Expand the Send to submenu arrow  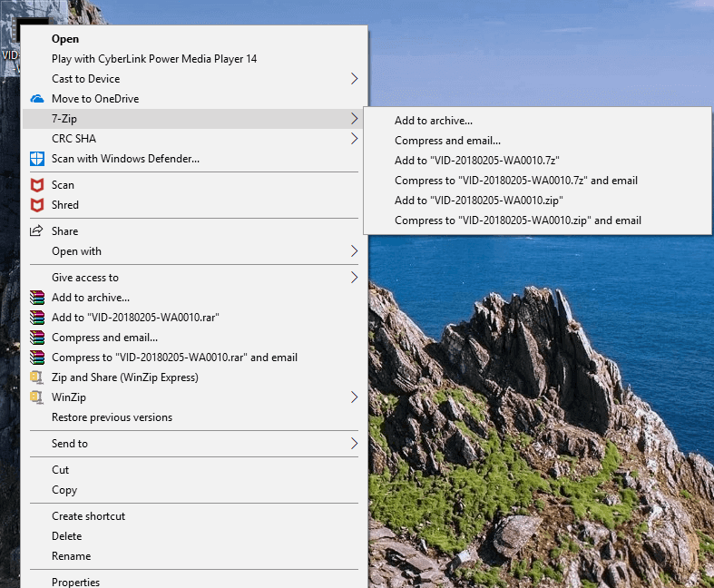[x=354, y=444]
